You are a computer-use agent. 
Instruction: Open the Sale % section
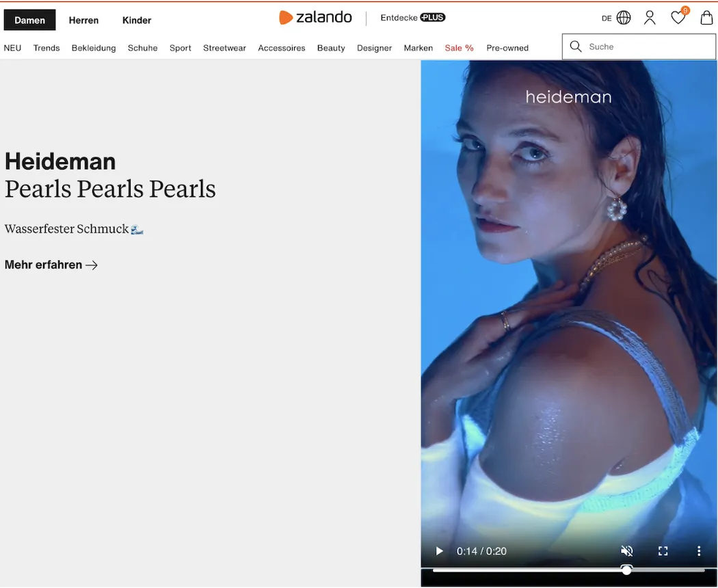(460, 48)
